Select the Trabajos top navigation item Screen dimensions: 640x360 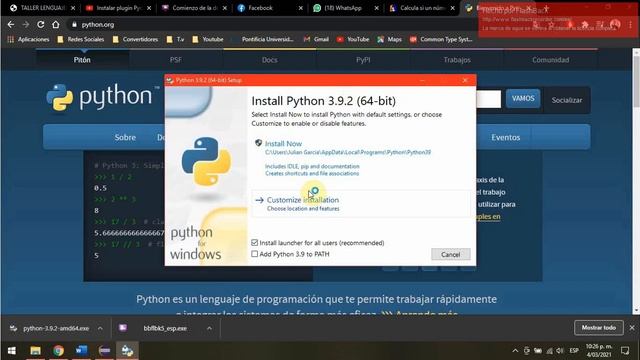[457, 60]
